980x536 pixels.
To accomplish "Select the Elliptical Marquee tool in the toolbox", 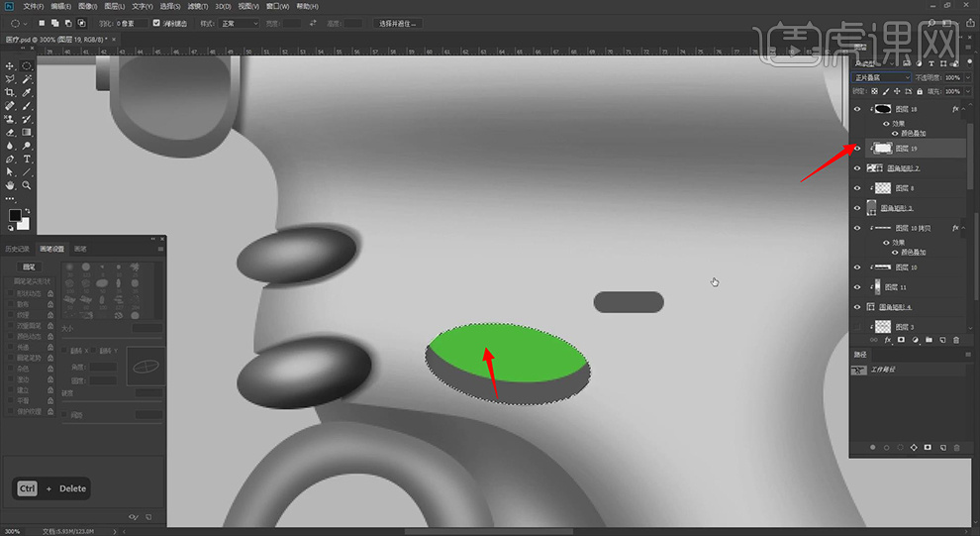I will tap(27, 65).
